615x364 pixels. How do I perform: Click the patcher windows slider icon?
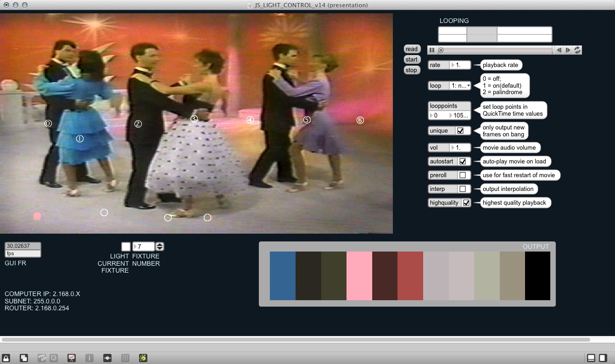pyautogui.click(x=107, y=358)
